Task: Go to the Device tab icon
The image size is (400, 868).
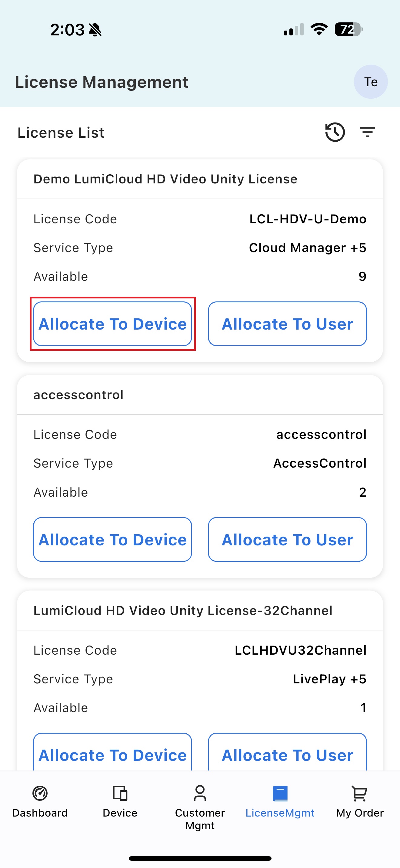Action: click(x=120, y=793)
